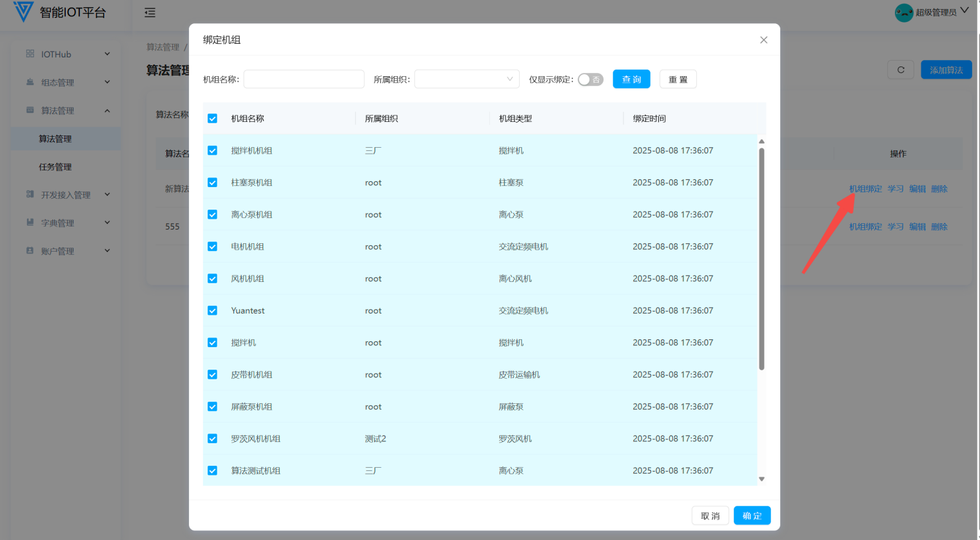Click the refresh icon button
980x540 pixels.
pyautogui.click(x=901, y=70)
